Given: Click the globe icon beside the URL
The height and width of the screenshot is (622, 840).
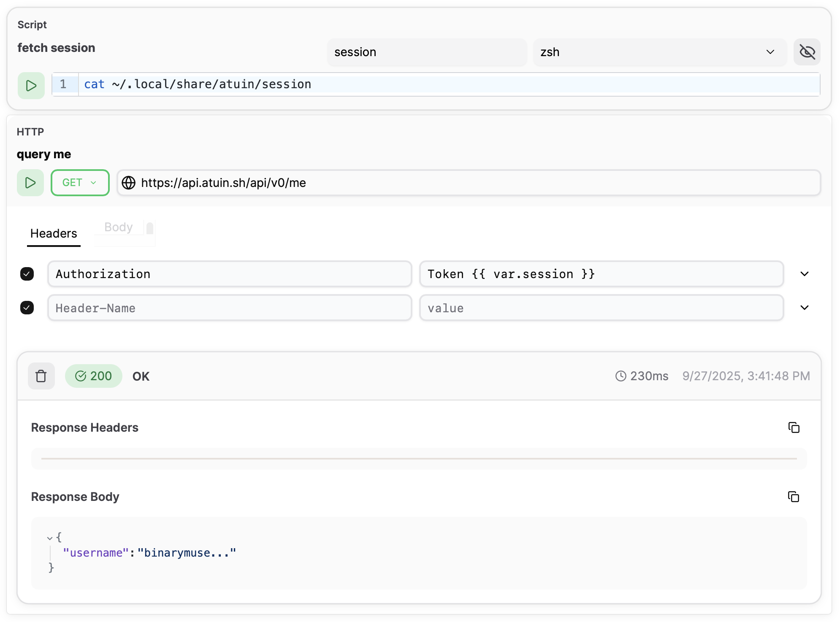Looking at the screenshot, I should [128, 183].
